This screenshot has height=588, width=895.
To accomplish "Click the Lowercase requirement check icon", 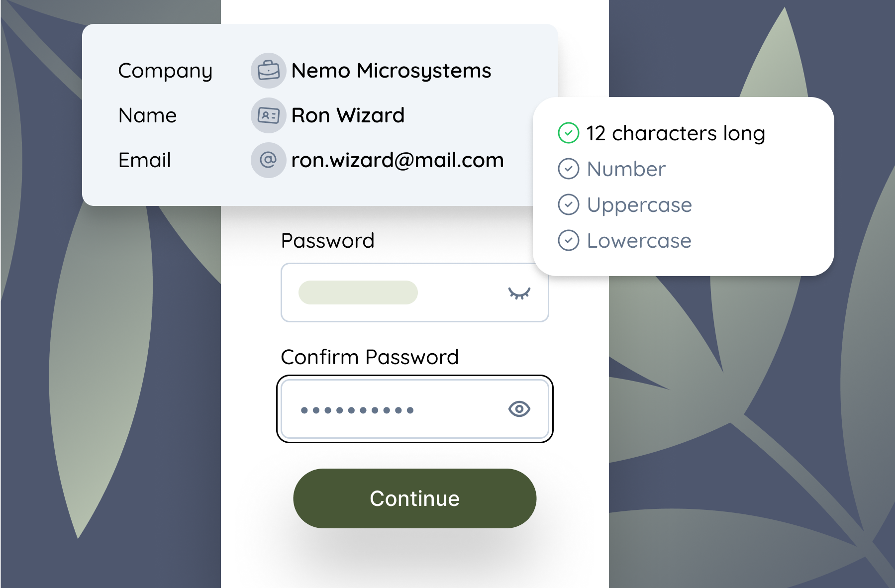I will click(x=568, y=241).
